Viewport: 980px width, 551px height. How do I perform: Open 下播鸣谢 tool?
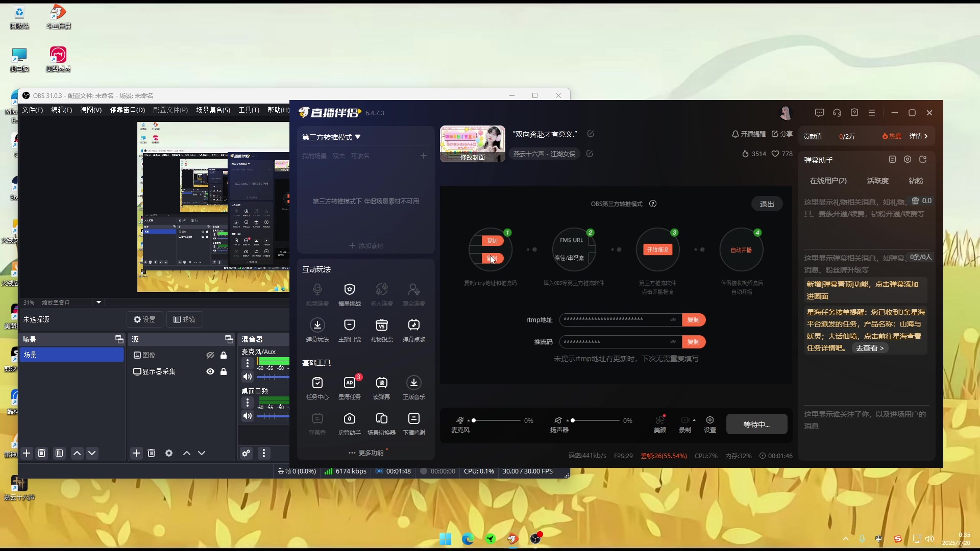413,423
